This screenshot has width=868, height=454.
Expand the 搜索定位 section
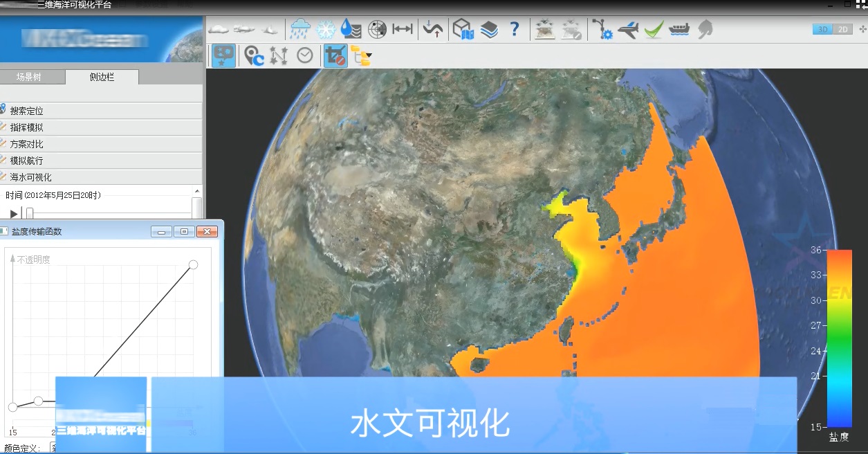point(101,111)
